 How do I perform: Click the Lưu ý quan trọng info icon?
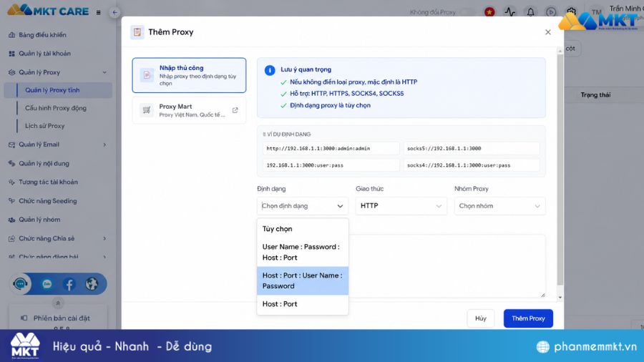coord(270,70)
